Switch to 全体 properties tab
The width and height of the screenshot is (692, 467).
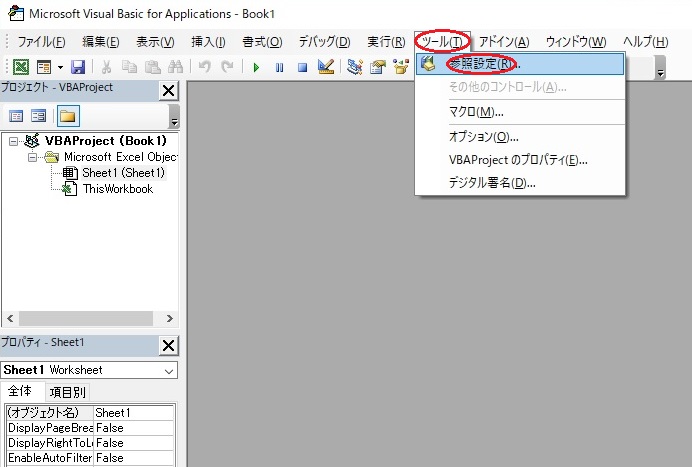20,391
